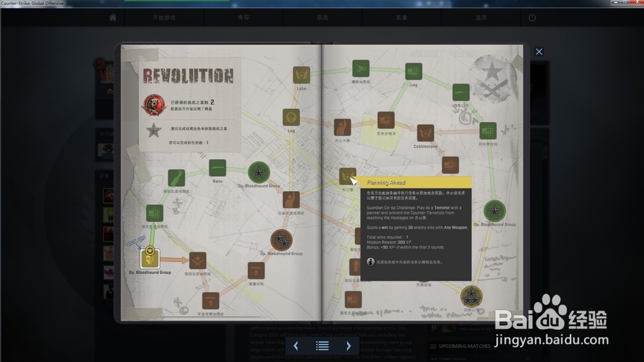Open the 观战 watch menu
Image resolution: width=644 pixels, height=362 pixels.
tap(322, 17)
